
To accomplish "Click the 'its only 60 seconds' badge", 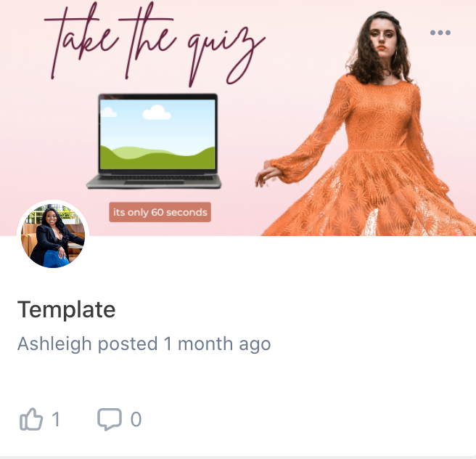I will [160, 212].
